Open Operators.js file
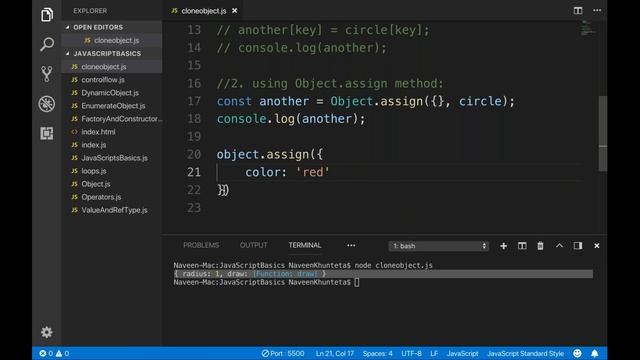Viewport: 640px width, 360px height. 112,197
